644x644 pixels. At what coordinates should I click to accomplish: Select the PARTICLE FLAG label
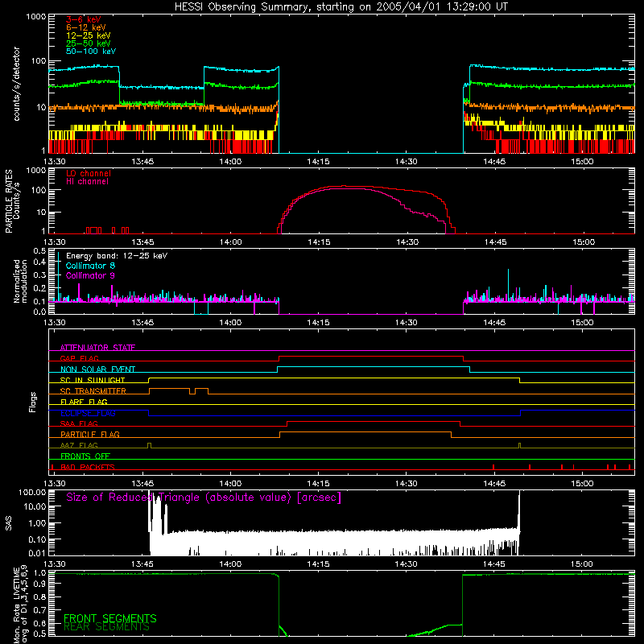point(90,435)
